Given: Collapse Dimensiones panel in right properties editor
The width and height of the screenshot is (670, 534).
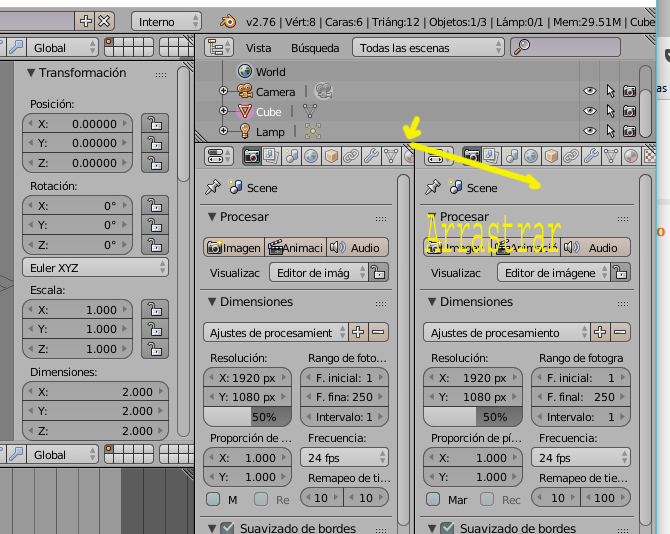Looking at the screenshot, I should click(x=432, y=302).
